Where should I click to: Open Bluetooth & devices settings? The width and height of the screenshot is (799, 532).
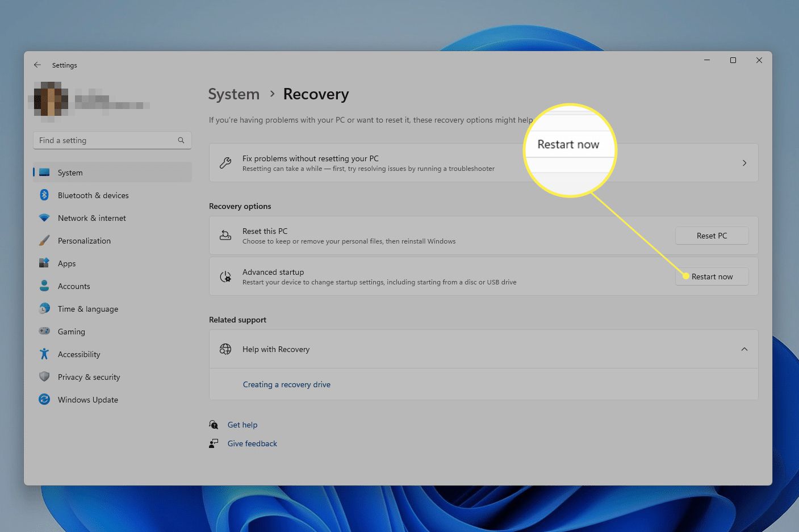point(112,195)
